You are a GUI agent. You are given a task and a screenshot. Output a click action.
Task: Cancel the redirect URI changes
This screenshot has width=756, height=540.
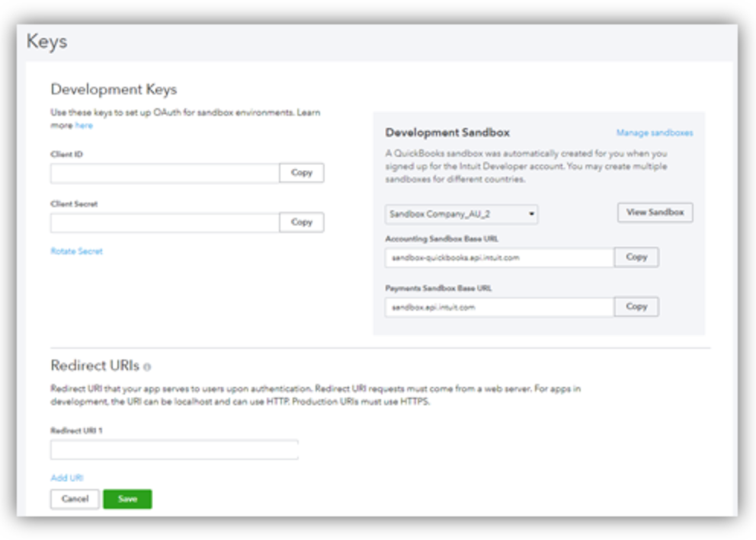click(75, 499)
